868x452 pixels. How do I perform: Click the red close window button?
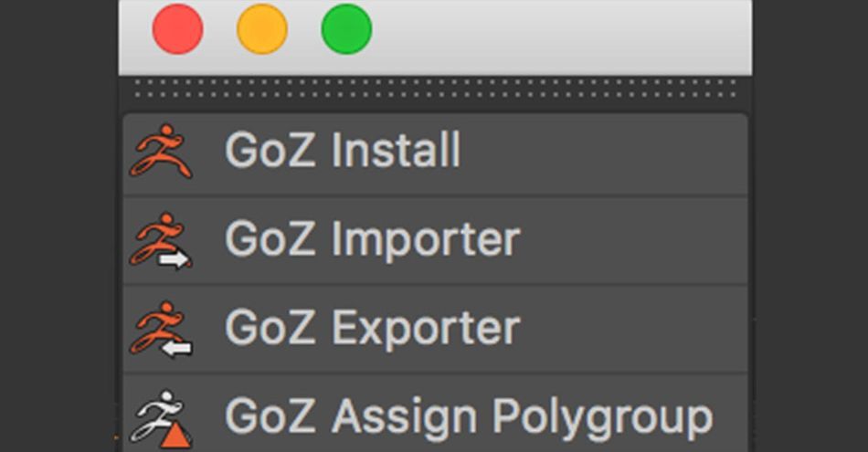[x=177, y=29]
